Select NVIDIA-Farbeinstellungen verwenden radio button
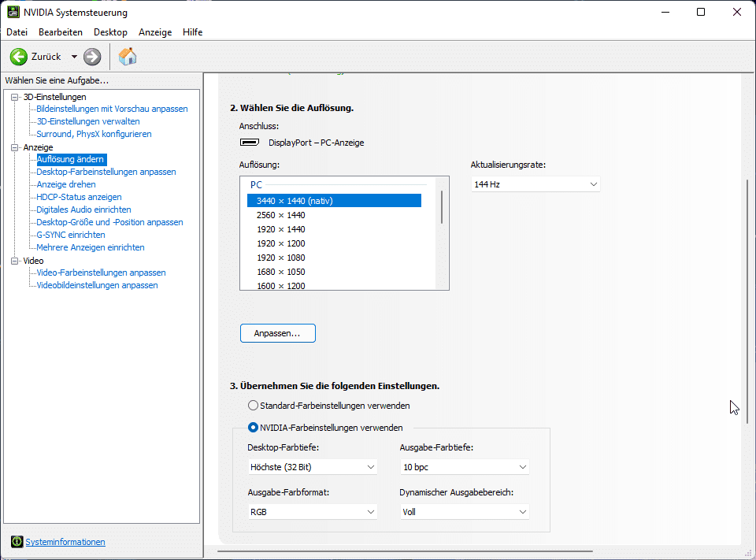Screen dimensions: 756x560 pyautogui.click(x=253, y=428)
